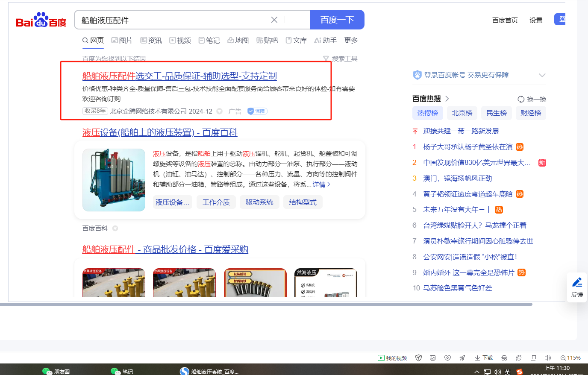Click the heart health icon in status bar
The image size is (588, 375).
click(447, 358)
